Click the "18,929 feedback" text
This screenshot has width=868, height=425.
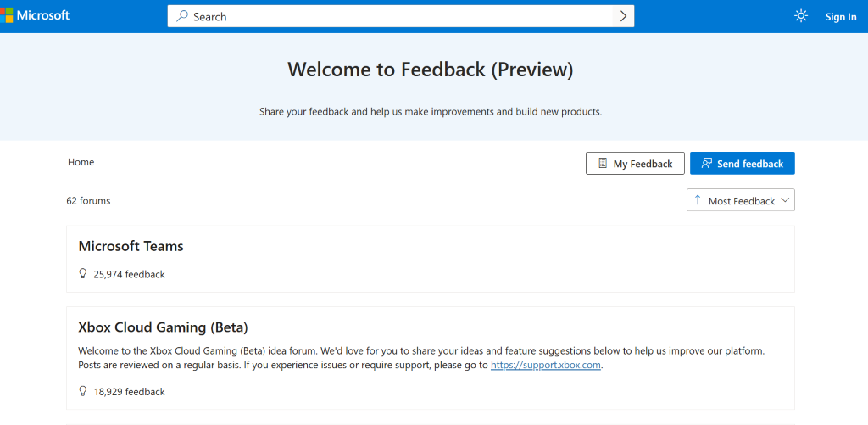pos(130,392)
